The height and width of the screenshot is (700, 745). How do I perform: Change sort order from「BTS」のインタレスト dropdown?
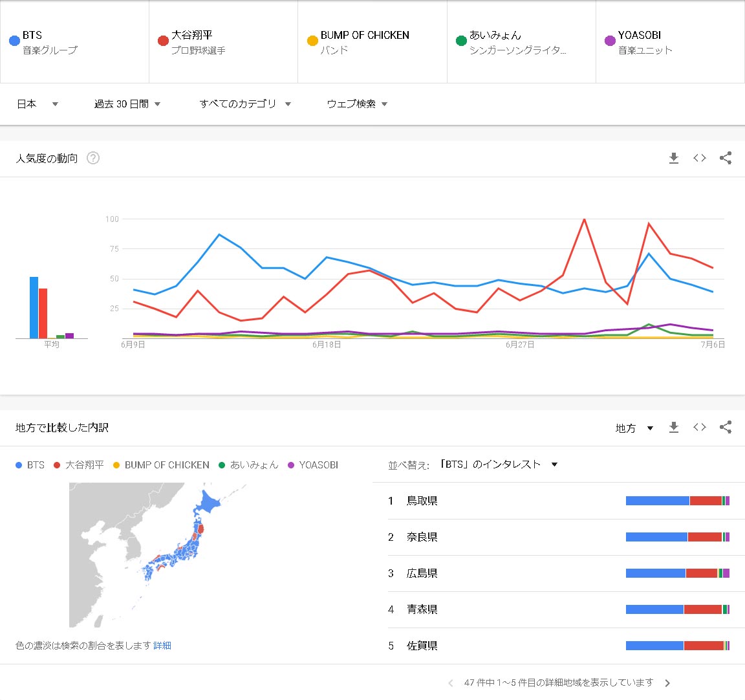pyautogui.click(x=498, y=465)
